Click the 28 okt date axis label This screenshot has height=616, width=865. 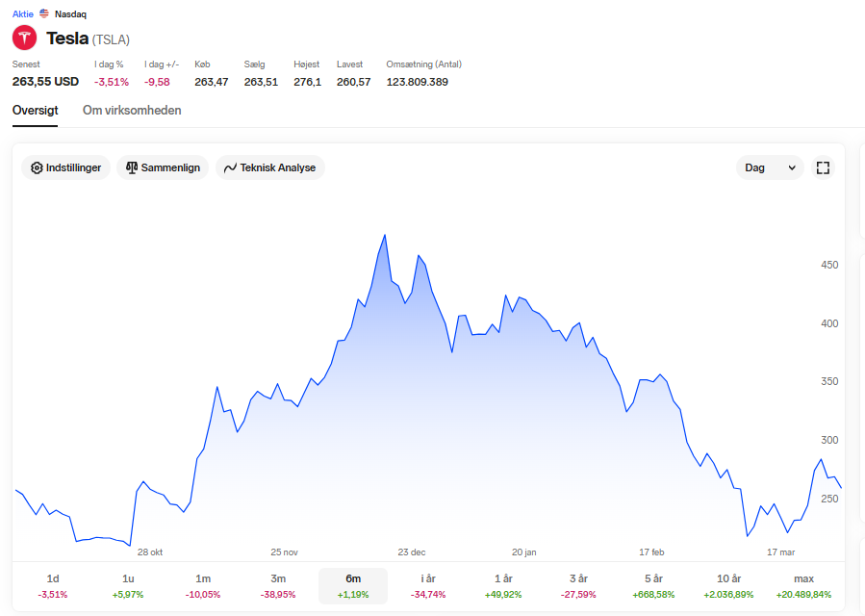coord(150,552)
